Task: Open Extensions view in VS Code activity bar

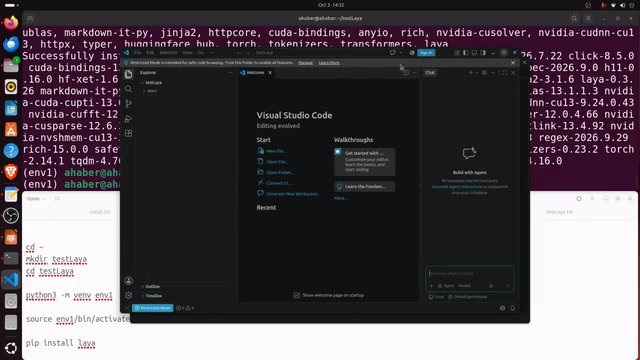Action: click(x=129, y=133)
